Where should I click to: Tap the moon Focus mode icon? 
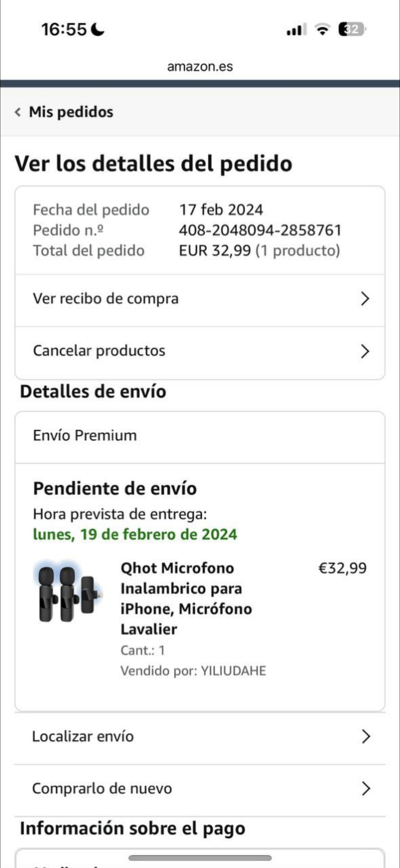(98, 29)
